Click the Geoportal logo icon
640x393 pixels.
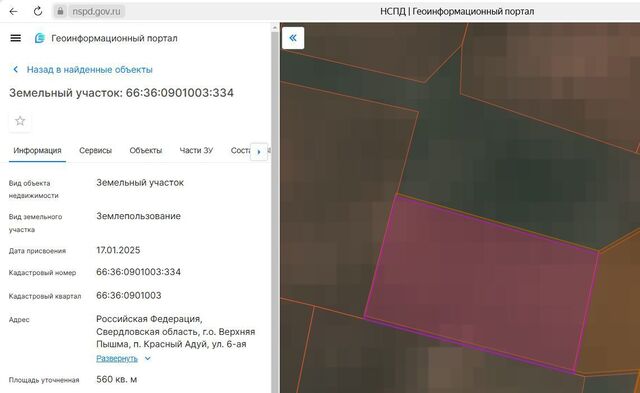(x=40, y=38)
